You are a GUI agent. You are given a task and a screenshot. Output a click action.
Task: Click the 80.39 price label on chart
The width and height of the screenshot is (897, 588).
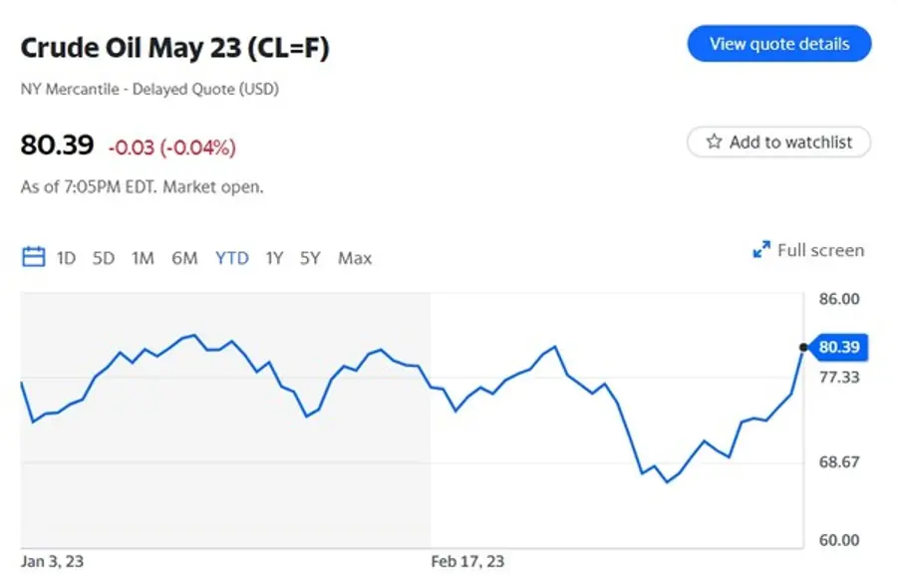(840, 348)
